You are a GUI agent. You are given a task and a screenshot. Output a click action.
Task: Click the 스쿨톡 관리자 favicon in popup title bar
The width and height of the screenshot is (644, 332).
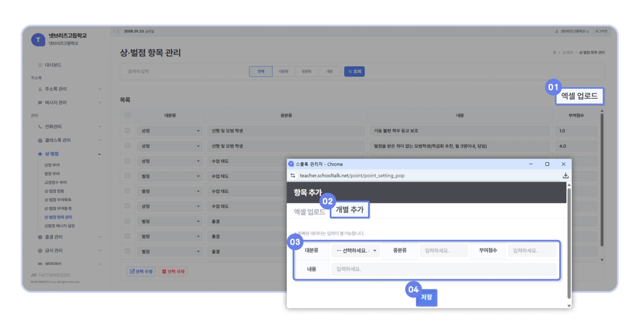[291, 164]
